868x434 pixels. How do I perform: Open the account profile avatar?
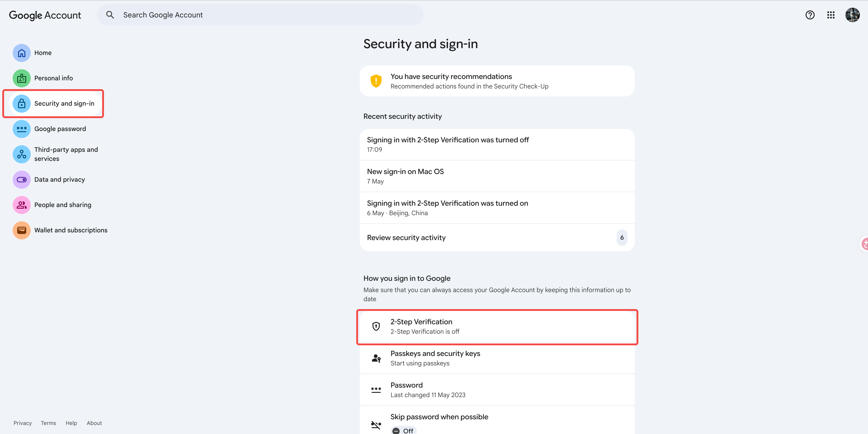coord(852,15)
